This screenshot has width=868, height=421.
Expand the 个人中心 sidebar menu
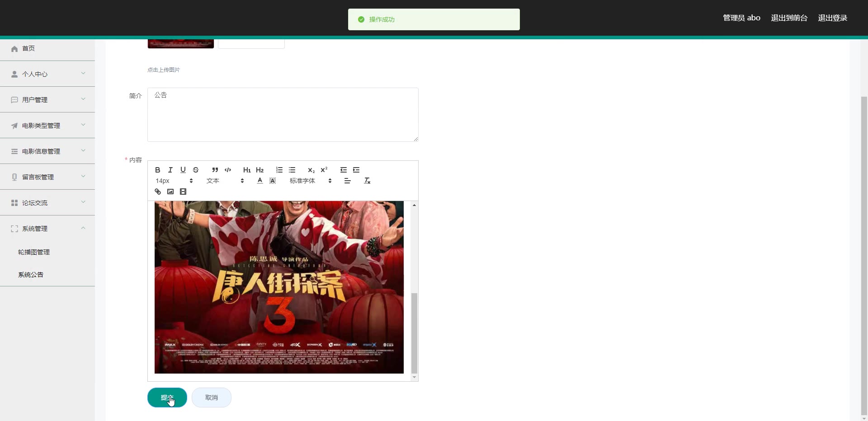47,74
